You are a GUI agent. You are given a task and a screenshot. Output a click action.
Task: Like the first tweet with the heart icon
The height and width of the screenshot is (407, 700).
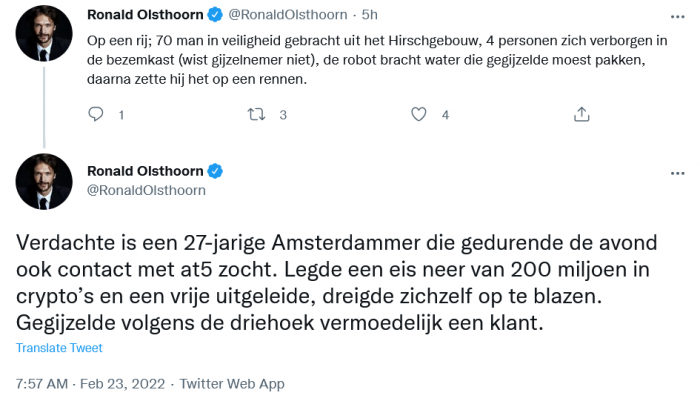click(419, 115)
